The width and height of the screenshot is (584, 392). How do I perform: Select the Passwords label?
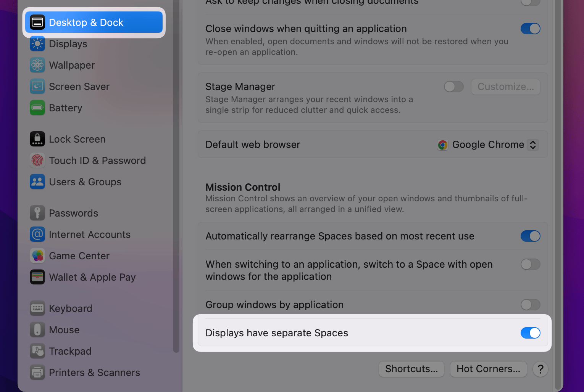tap(74, 213)
